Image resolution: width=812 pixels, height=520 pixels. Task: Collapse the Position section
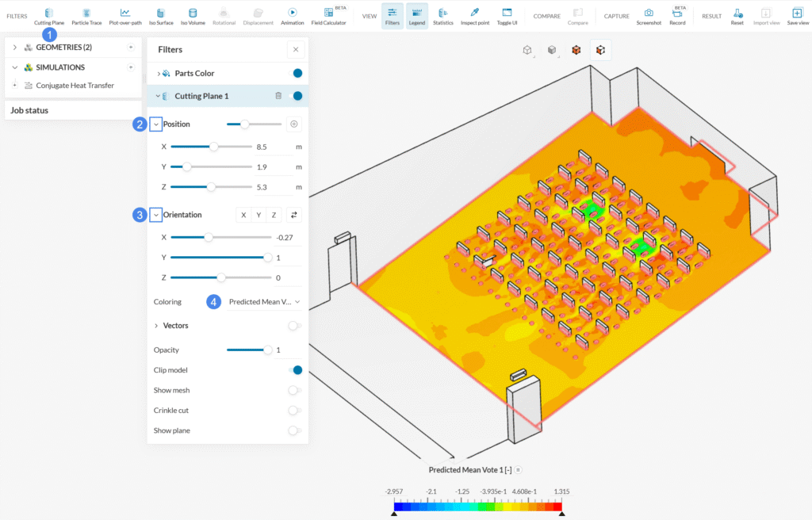click(156, 124)
